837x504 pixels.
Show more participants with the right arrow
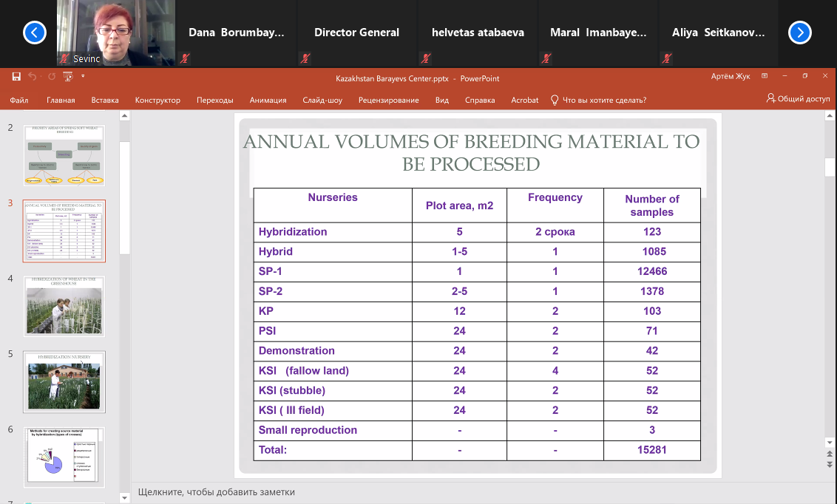coord(799,33)
